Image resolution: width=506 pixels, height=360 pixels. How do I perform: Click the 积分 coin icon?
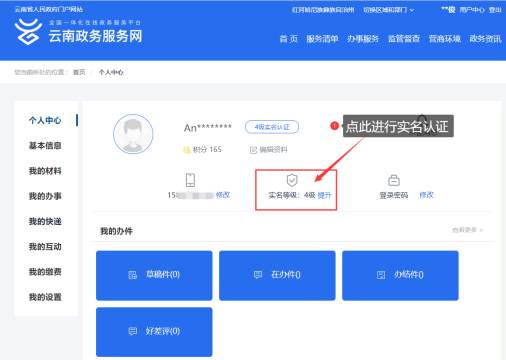coord(187,150)
